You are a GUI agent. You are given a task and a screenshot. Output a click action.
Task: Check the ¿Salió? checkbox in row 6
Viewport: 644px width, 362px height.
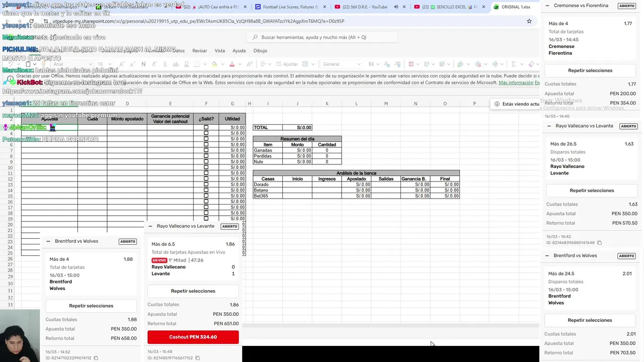pos(206,144)
